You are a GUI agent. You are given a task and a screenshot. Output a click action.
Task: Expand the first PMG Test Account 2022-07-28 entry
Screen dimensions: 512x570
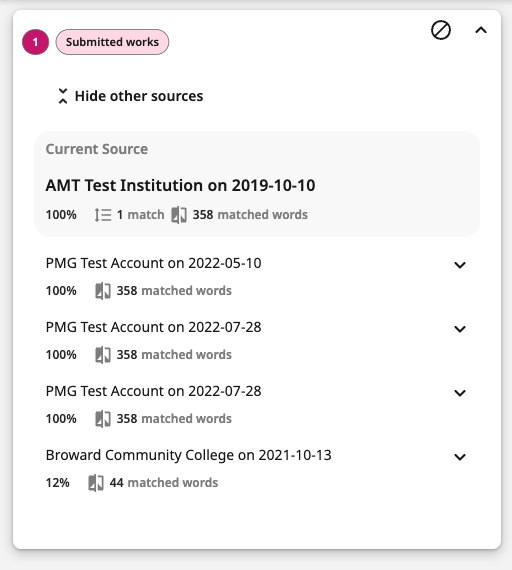pos(460,329)
